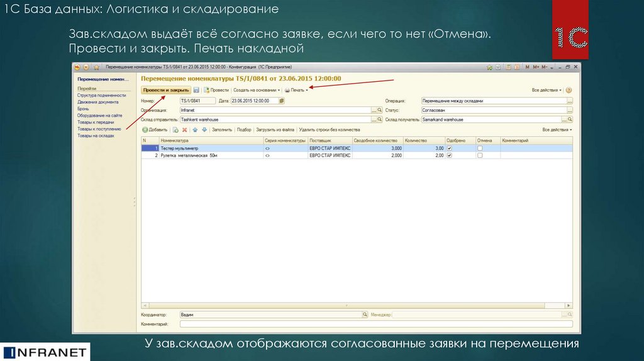This screenshot has height=361, width=644.
Task: Click quantity cell 2,00 for Рулетка
Action: [x=424, y=155]
